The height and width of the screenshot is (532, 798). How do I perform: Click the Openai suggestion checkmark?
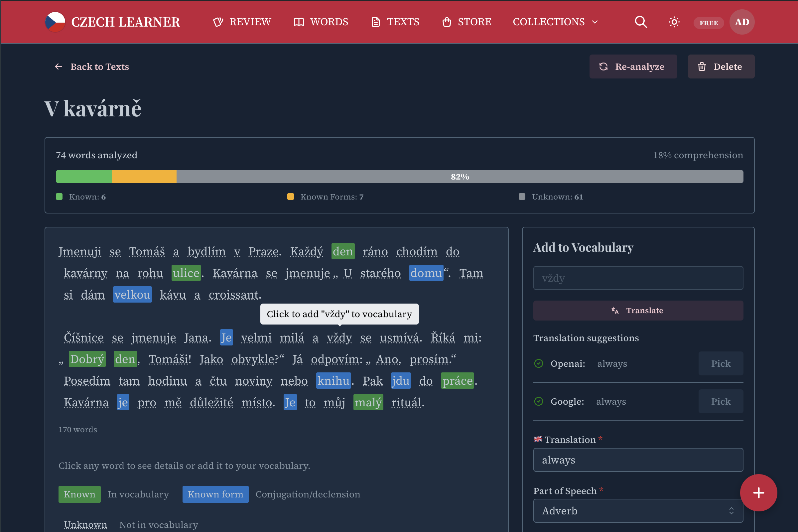pos(539,363)
